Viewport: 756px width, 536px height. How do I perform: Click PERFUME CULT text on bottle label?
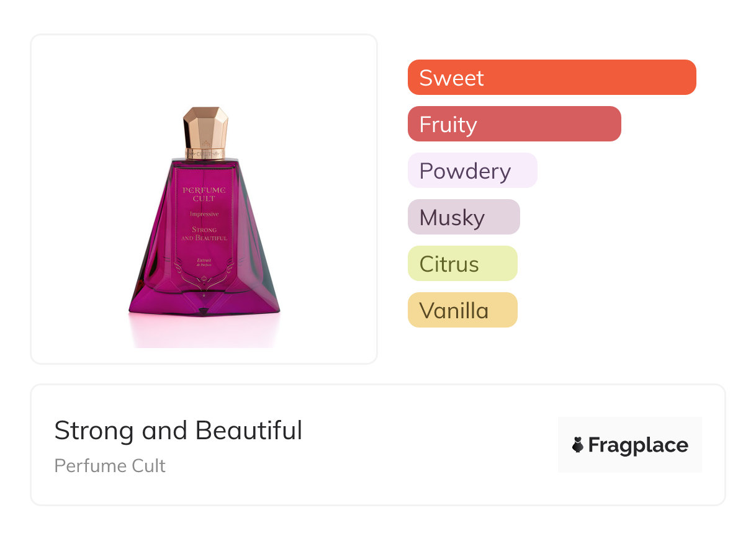204,194
